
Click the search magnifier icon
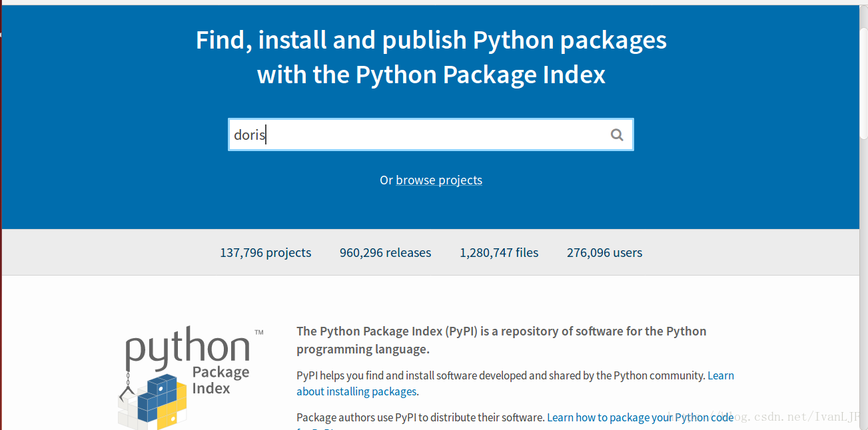tap(617, 135)
